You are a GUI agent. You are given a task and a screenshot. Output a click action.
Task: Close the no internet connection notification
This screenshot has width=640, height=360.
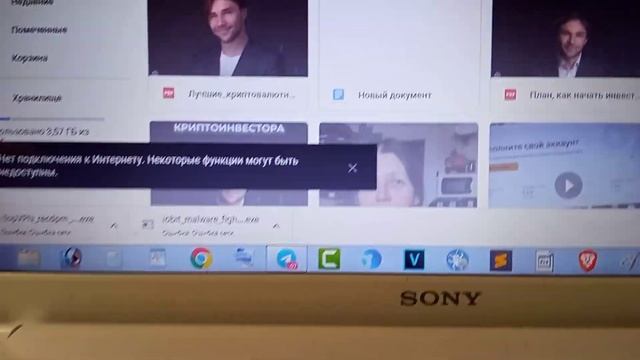[353, 168]
